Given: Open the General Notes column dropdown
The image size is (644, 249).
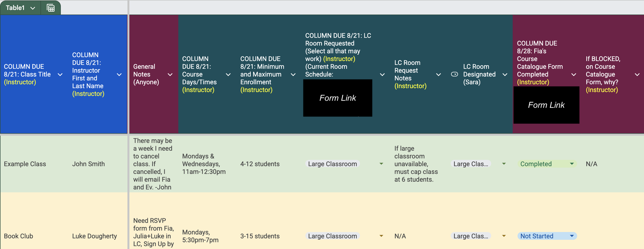Looking at the screenshot, I should [x=170, y=75].
